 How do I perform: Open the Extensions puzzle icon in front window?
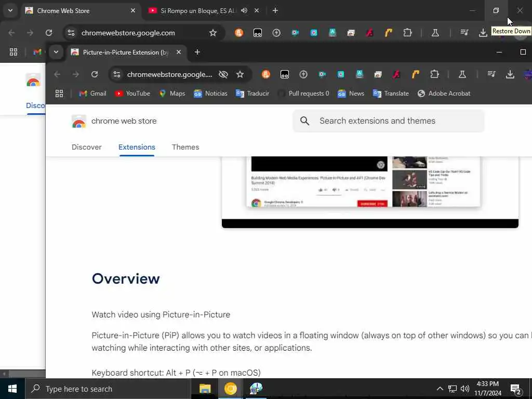434,74
